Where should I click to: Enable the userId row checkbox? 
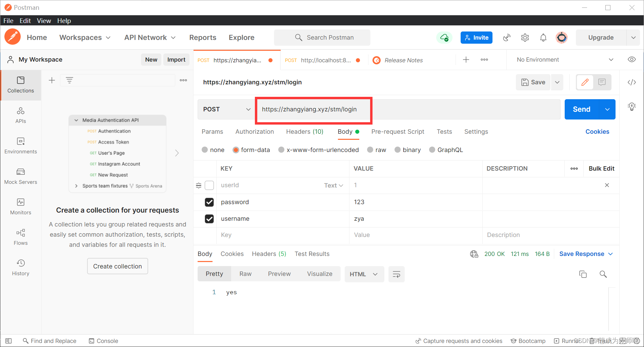coord(209,185)
